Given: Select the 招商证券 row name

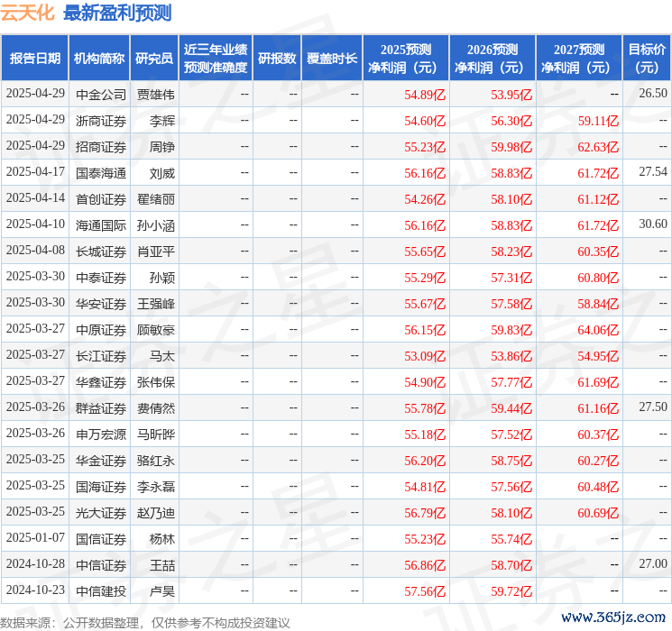Looking at the screenshot, I should [101, 147].
